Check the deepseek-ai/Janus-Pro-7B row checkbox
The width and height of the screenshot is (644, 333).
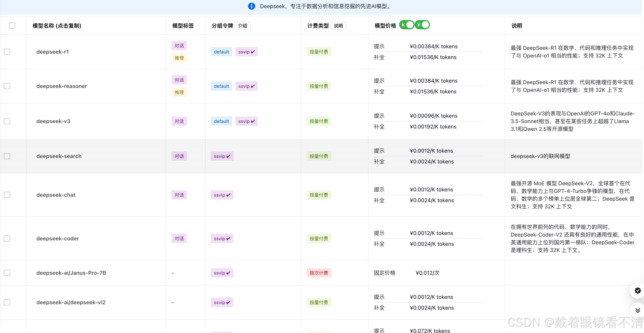(7, 273)
